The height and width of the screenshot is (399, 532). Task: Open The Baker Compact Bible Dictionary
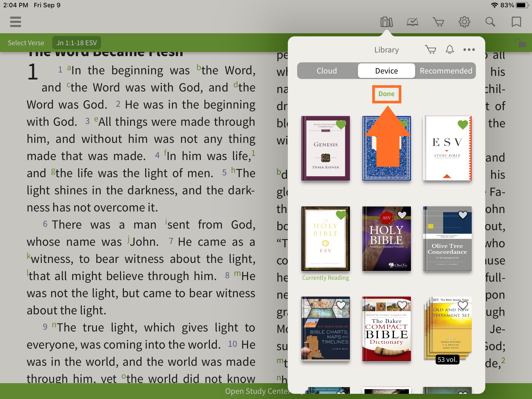click(387, 329)
